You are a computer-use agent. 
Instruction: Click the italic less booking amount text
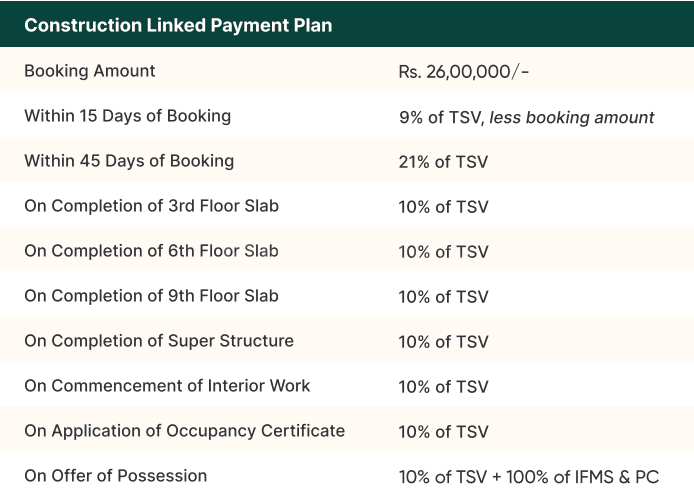coord(572,117)
